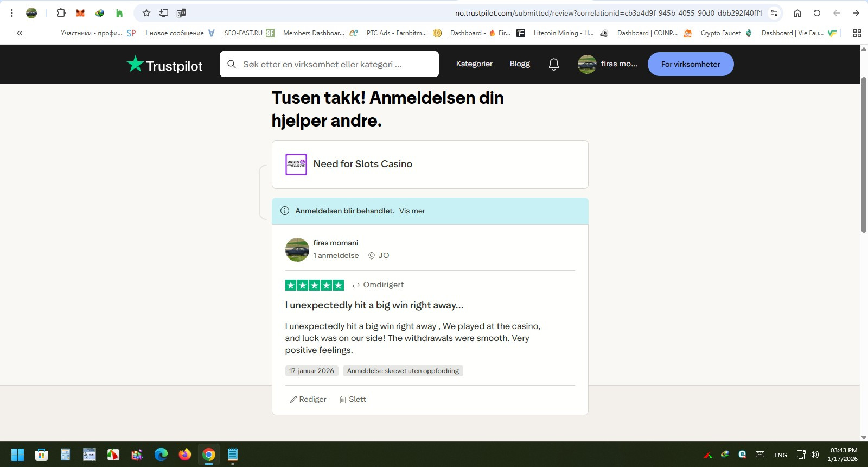
Task: Switch to Chrome in the taskbar
Action: [x=209, y=455]
